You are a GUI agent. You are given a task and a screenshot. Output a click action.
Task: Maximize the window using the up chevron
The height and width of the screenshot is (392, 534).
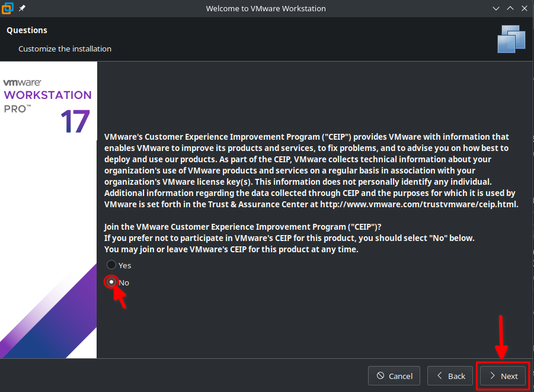tap(510, 8)
